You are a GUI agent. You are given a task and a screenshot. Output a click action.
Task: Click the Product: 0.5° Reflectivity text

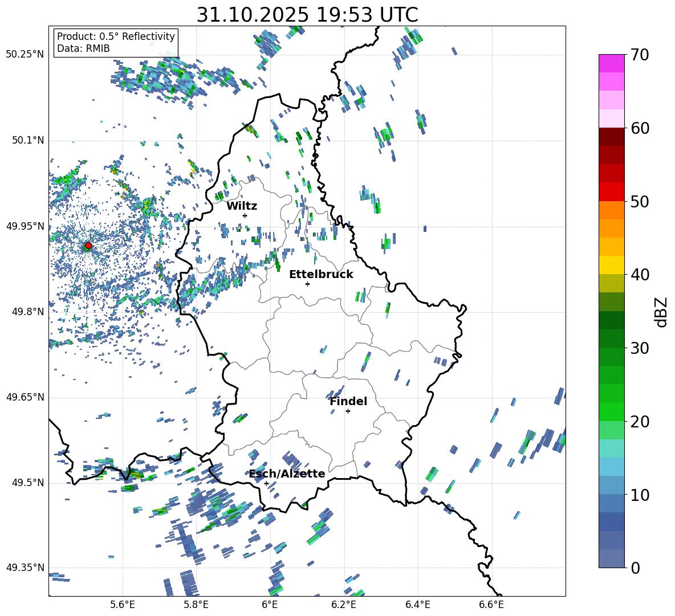[x=116, y=36]
